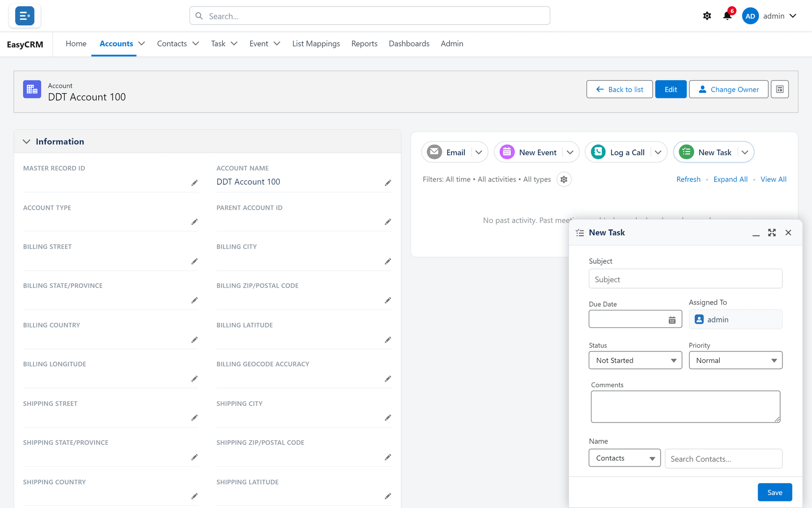This screenshot has width=812, height=508.
Task: Open the Contacts name type dropdown
Action: tap(625, 458)
